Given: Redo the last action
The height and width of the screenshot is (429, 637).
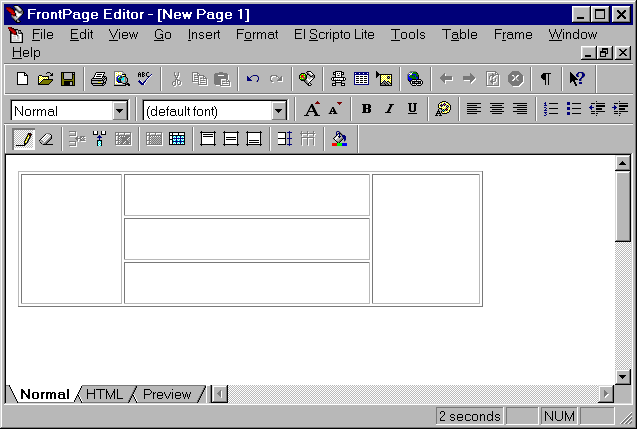Looking at the screenshot, I should click(x=276, y=78).
